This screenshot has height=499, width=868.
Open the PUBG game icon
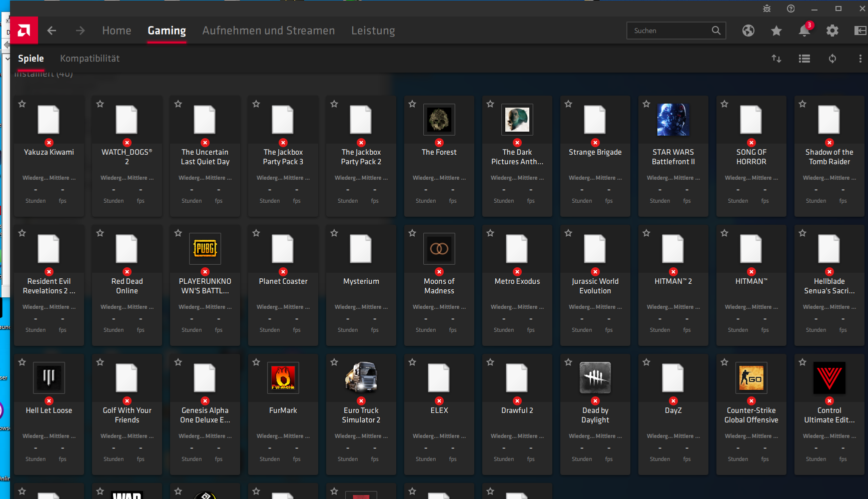click(x=205, y=249)
